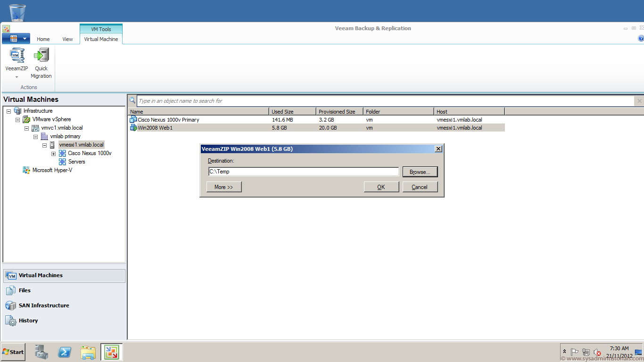Open the Virtual Machines navigation pane
644x362 pixels.
65,276
